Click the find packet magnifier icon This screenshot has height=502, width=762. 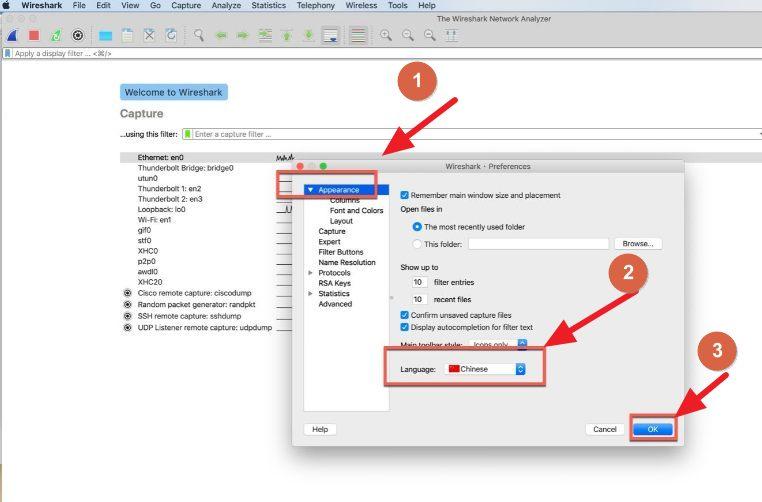click(199, 35)
